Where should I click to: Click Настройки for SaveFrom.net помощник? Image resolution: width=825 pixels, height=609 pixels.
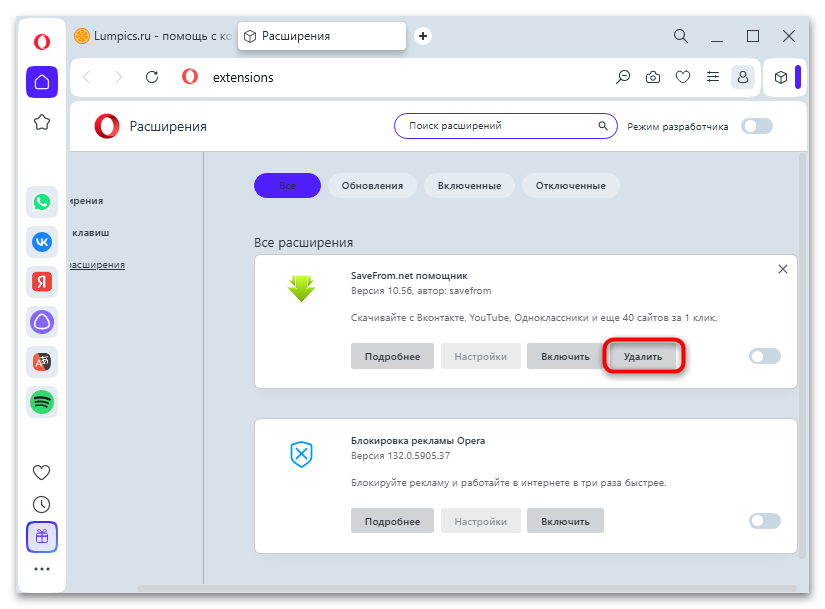tap(480, 356)
